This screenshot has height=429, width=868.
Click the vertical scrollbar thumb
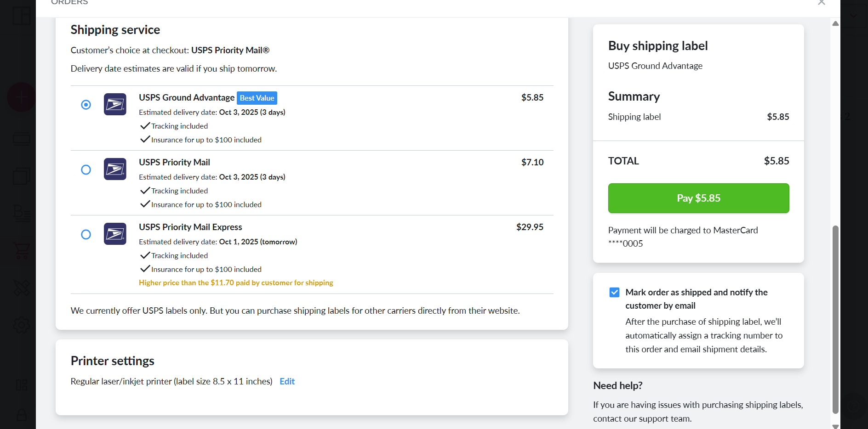point(835,319)
